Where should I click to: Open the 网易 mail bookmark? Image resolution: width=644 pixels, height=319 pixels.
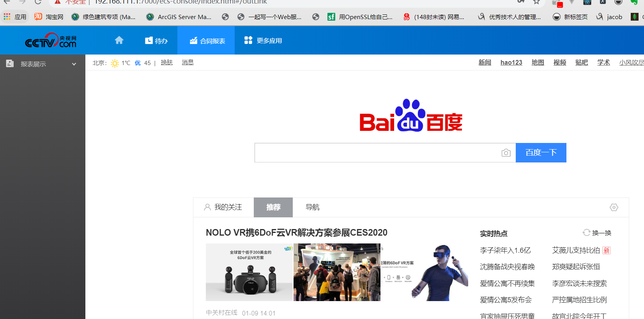tap(433, 17)
